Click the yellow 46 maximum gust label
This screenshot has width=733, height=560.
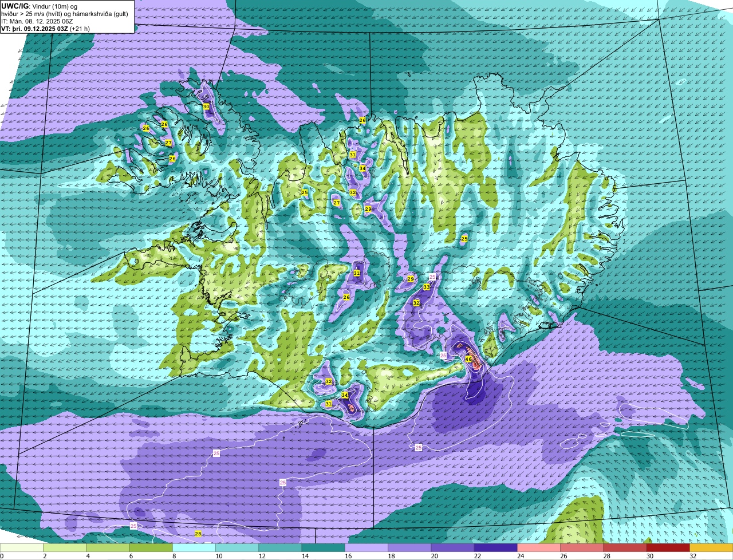coord(468,359)
